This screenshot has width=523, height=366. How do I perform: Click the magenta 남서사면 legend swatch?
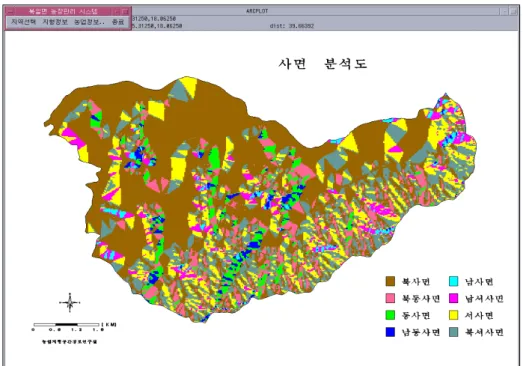(x=454, y=298)
